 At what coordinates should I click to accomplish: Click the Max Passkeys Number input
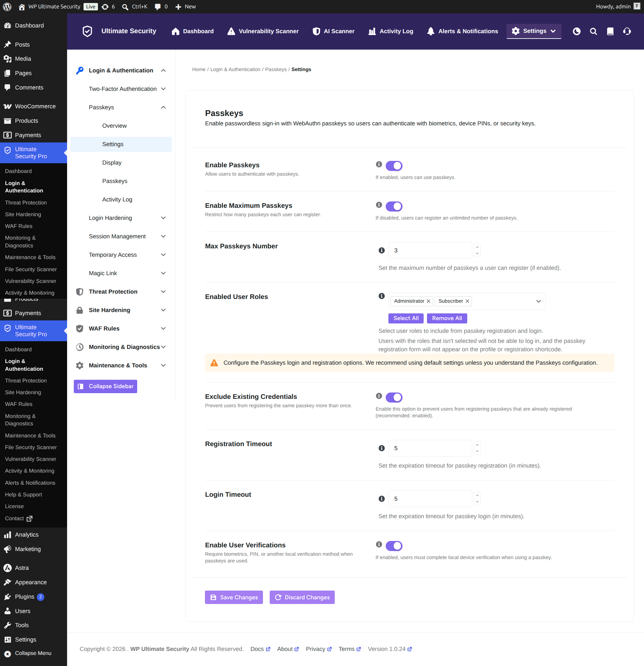(x=430, y=250)
